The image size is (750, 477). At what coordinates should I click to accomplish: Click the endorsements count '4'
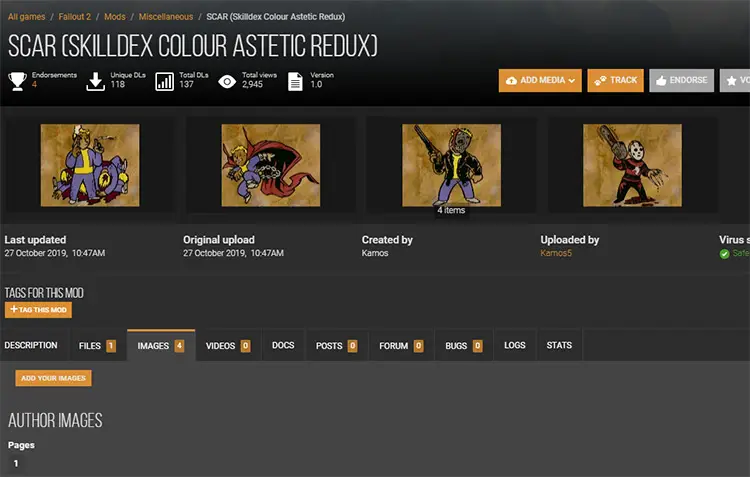pos(34,85)
